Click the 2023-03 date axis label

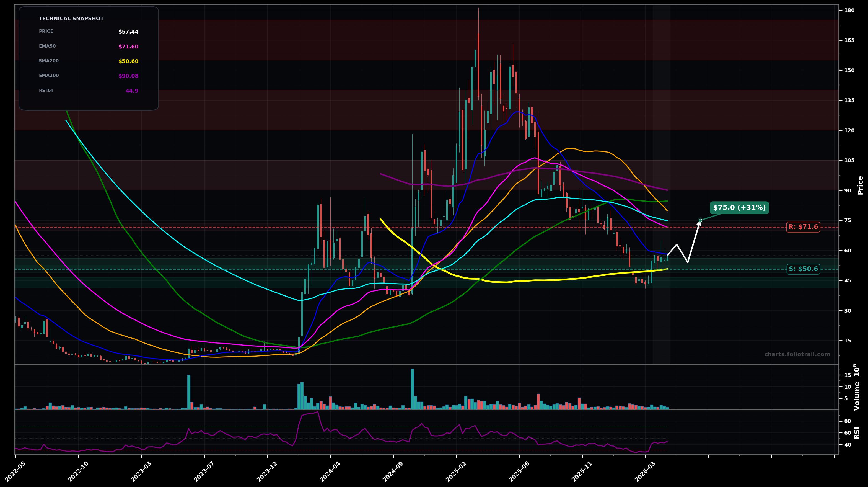(141, 471)
